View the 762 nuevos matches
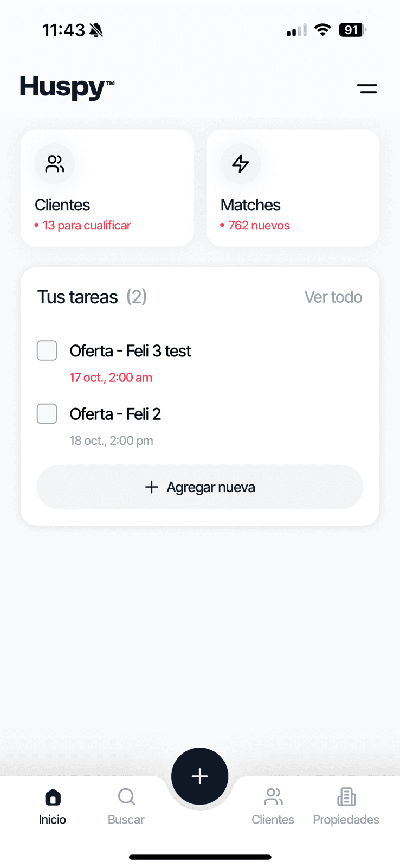Viewport: 400px width, 868px height. tap(259, 226)
